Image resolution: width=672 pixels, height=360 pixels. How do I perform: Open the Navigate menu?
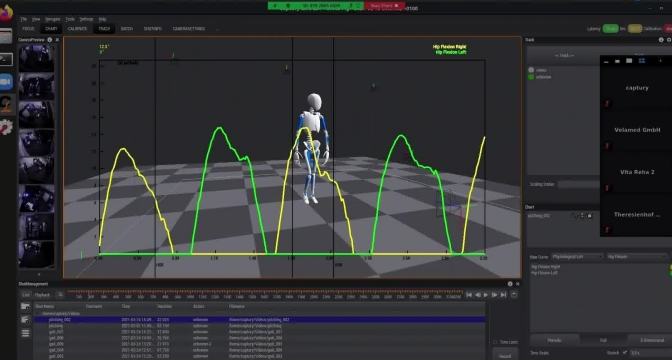tap(53, 19)
